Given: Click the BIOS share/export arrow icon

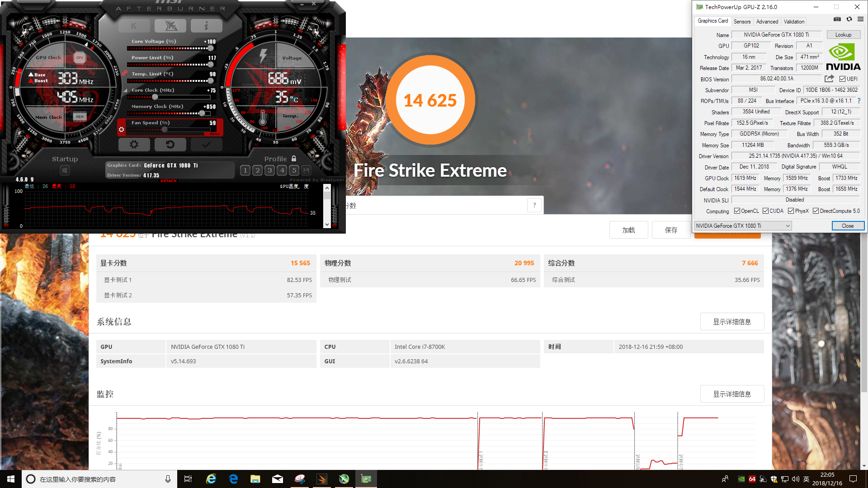Looking at the screenshot, I should (x=829, y=79).
